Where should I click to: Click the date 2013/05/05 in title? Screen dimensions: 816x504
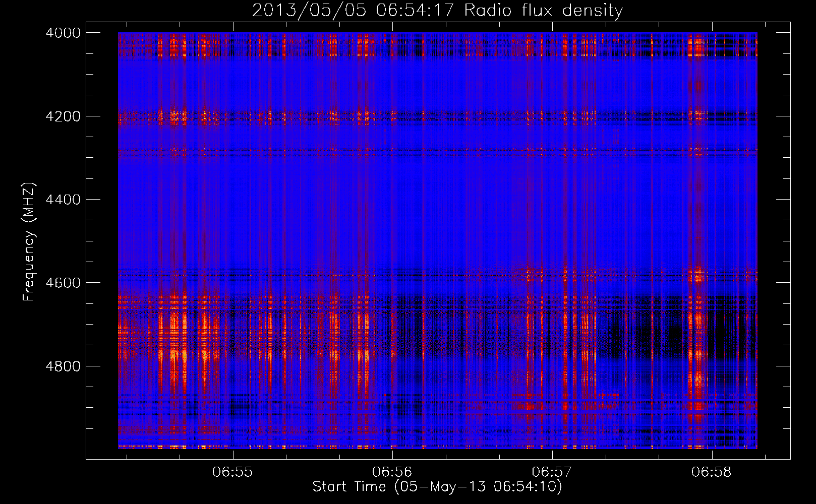point(309,10)
